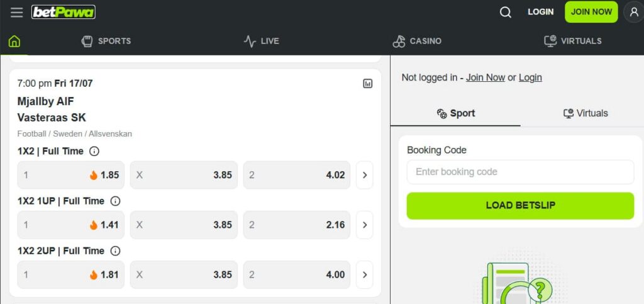Click the 7:00 pm Fri 17/07 match time
644x304 pixels.
[55, 84]
